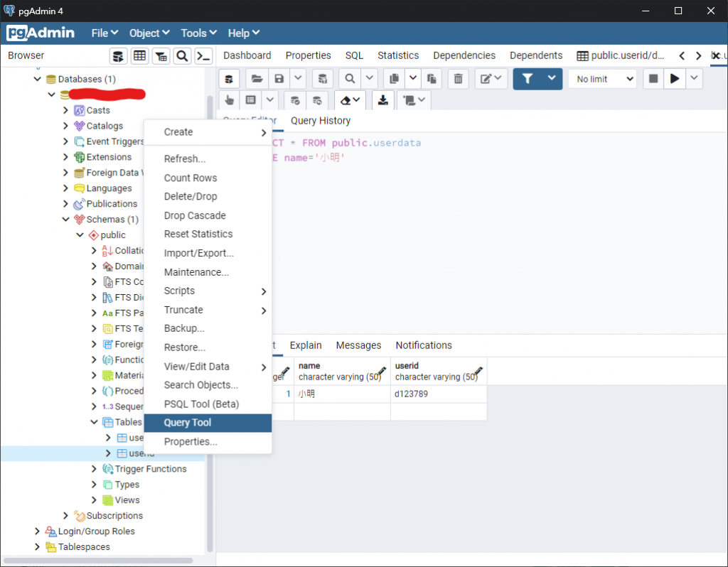Open the Explain options dropdown arrow

click(x=269, y=100)
